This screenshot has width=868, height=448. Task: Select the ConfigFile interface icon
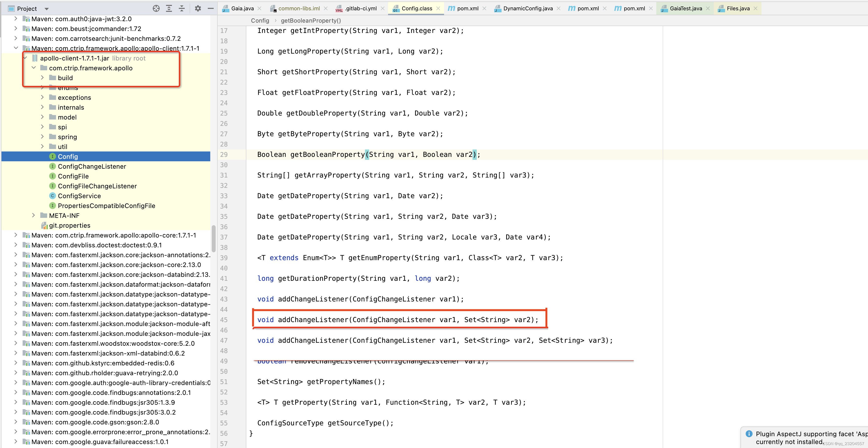(x=53, y=176)
